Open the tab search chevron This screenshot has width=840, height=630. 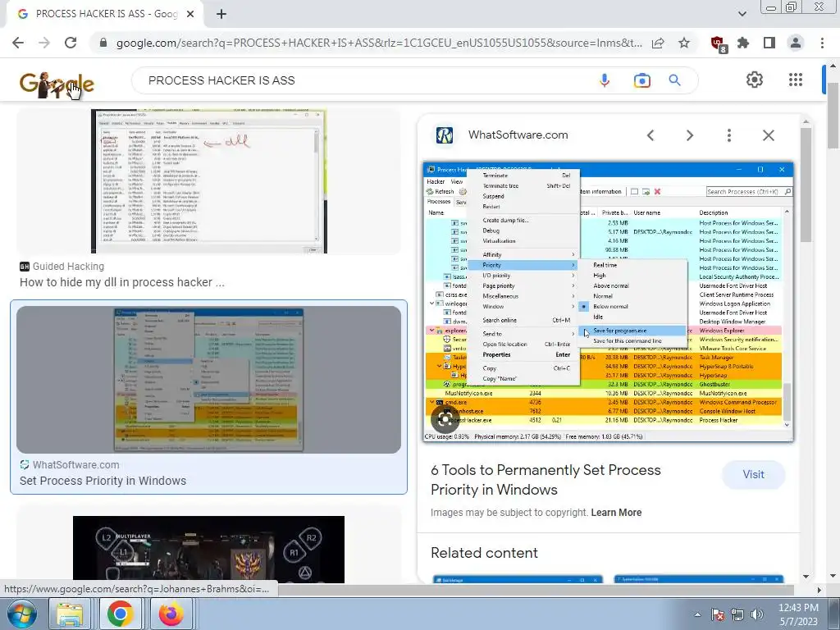(742, 15)
